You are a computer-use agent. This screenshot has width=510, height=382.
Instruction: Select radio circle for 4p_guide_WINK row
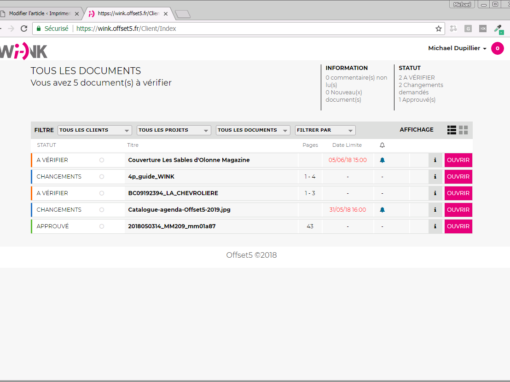(102, 177)
